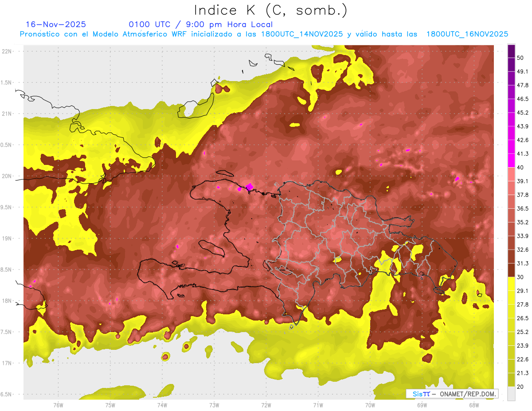Click the '17N' latitude axis label

pos(8,363)
